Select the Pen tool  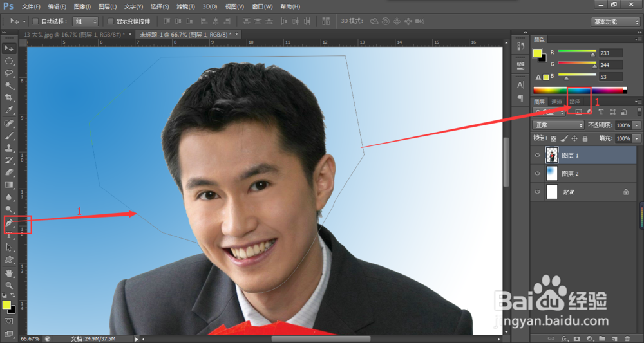(9, 223)
